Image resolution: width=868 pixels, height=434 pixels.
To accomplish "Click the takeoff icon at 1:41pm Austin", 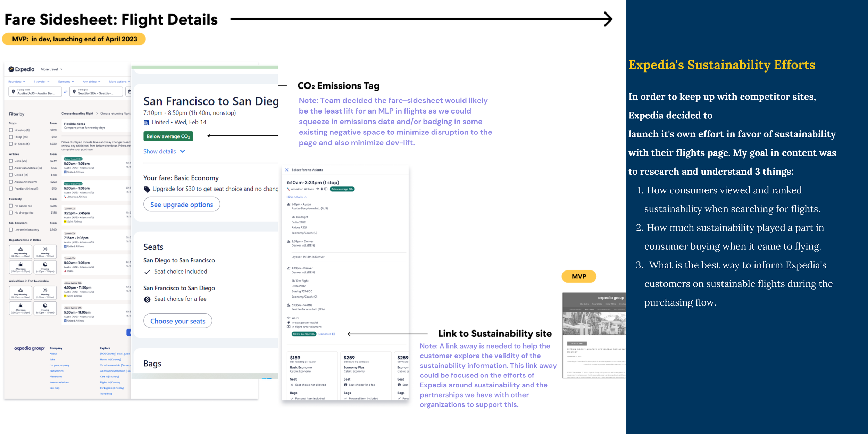I will (289, 205).
